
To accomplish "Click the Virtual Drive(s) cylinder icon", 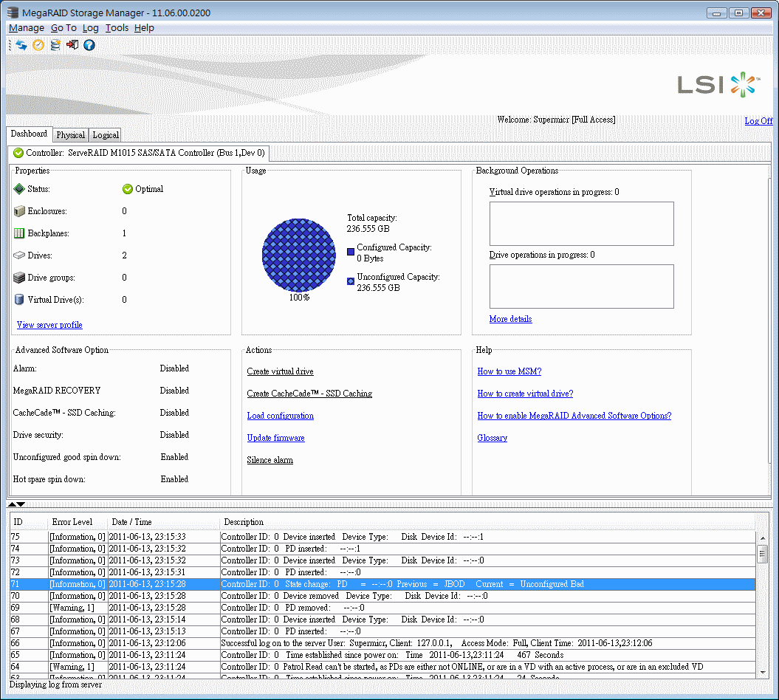I will tap(19, 300).
